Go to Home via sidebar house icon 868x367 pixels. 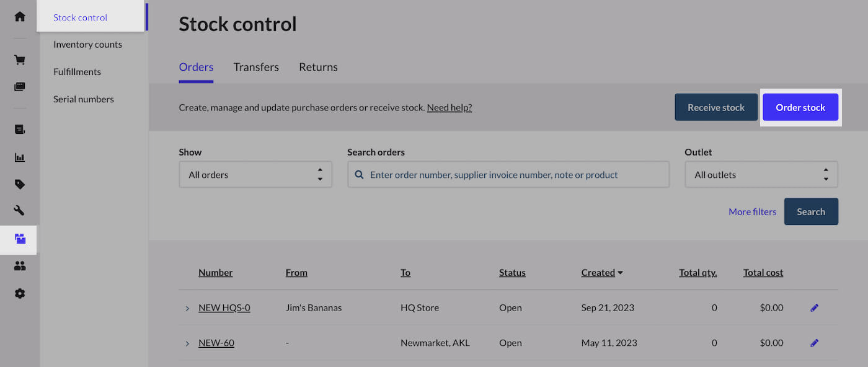click(20, 17)
